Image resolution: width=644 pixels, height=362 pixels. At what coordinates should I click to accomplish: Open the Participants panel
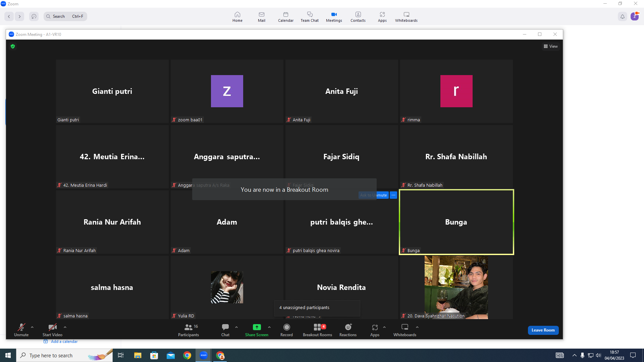[x=189, y=330]
